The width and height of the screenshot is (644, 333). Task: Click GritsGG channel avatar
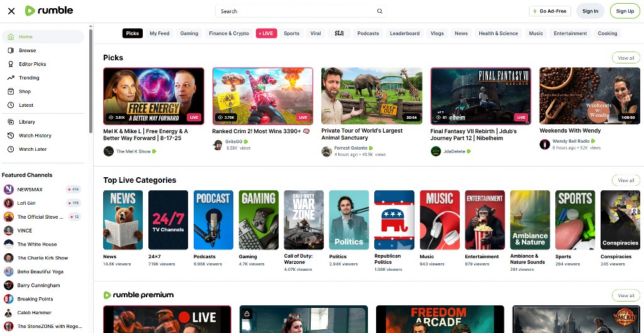point(218,145)
